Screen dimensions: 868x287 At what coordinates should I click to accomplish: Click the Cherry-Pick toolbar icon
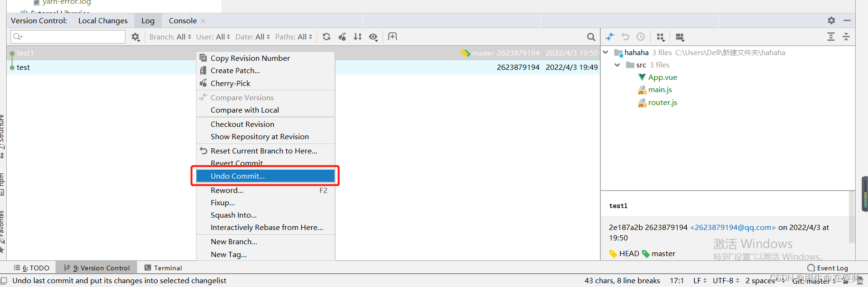tap(342, 37)
